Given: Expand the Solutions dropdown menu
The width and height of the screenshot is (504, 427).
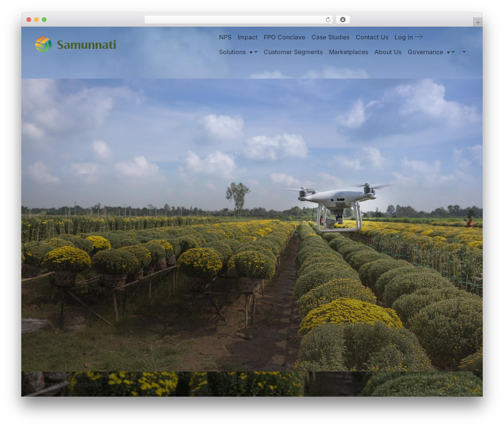Looking at the screenshot, I should (x=238, y=52).
